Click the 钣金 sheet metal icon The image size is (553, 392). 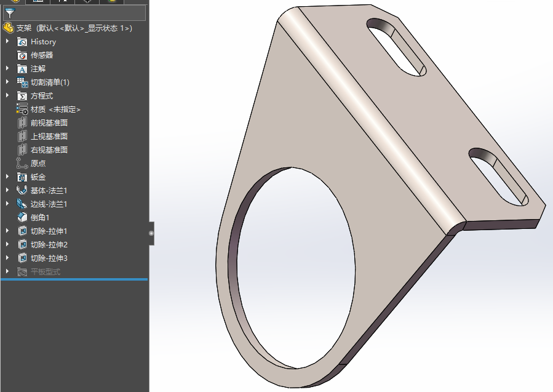[22, 177]
